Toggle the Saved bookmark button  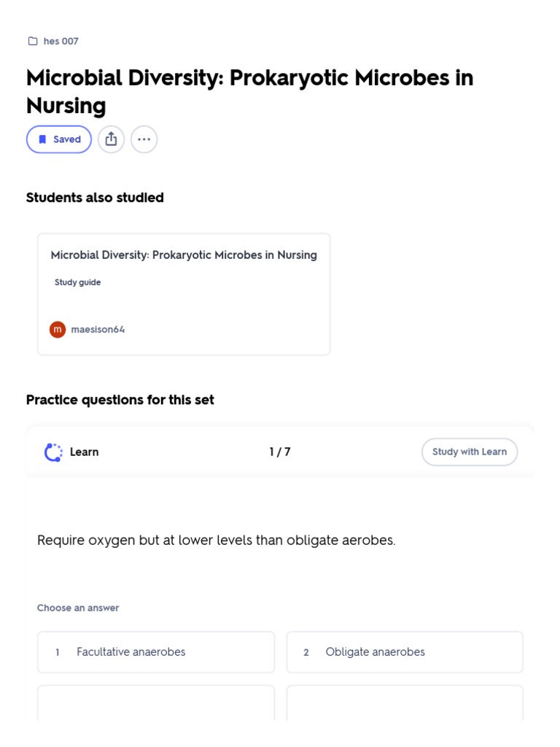[x=59, y=139]
